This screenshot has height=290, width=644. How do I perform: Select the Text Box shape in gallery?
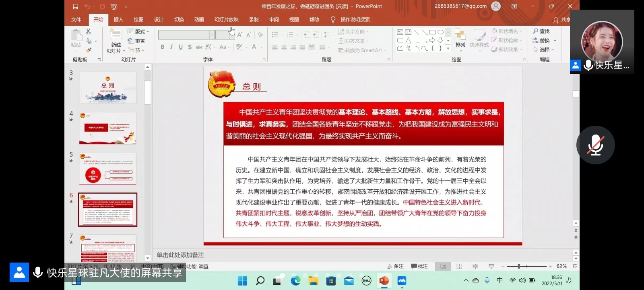point(400,32)
